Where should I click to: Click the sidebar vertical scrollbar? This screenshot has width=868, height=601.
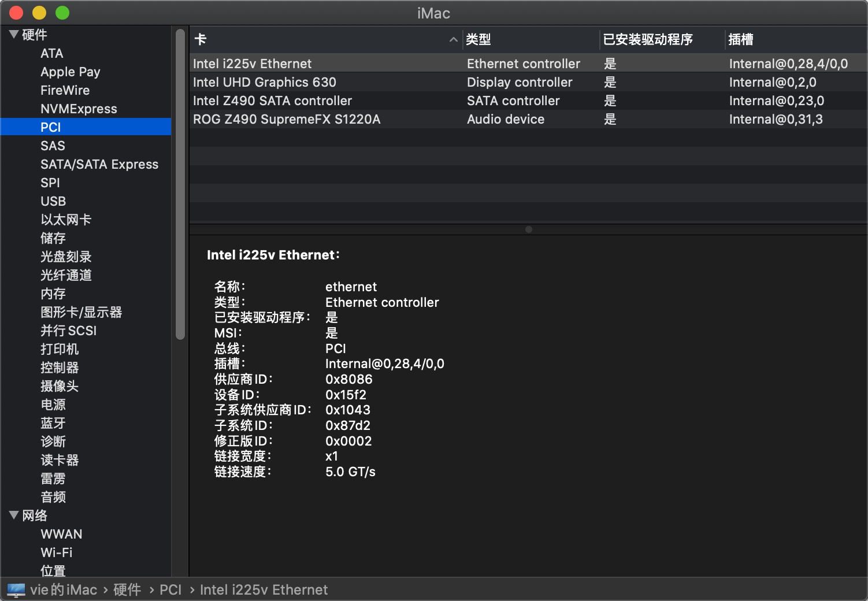[180, 184]
